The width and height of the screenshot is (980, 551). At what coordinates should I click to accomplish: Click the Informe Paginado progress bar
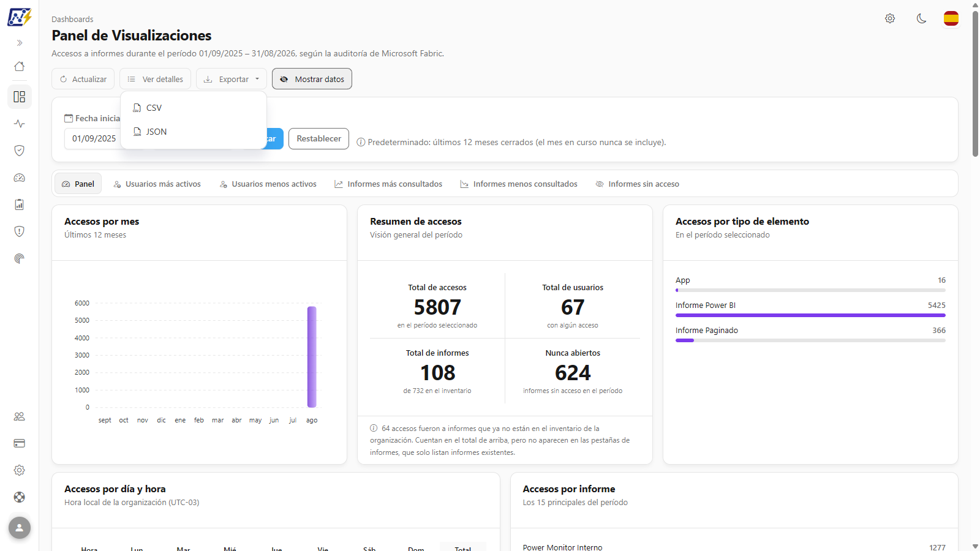click(810, 340)
